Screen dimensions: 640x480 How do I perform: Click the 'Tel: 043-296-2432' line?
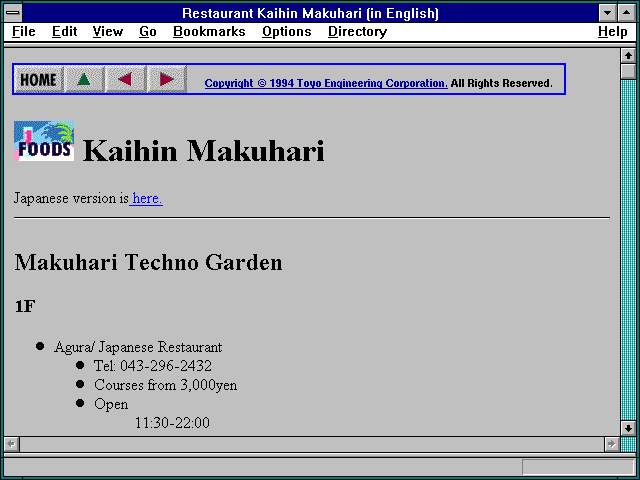[153, 366]
